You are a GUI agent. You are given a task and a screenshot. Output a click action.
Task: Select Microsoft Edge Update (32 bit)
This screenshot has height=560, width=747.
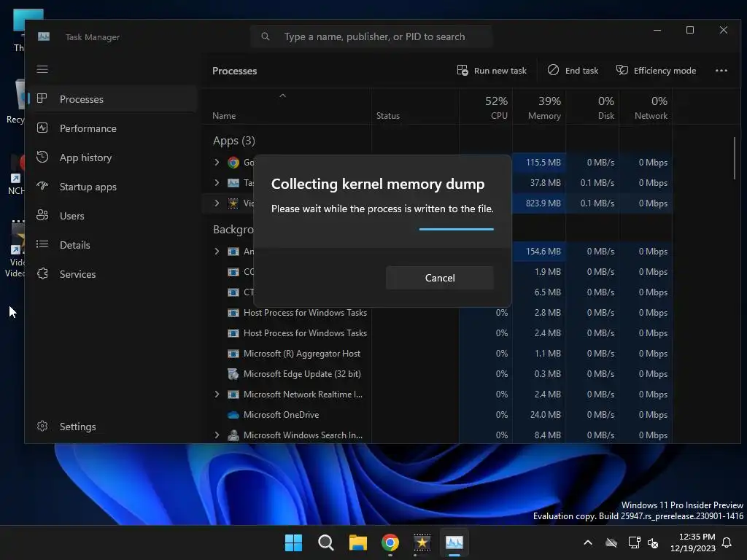(438, 374)
